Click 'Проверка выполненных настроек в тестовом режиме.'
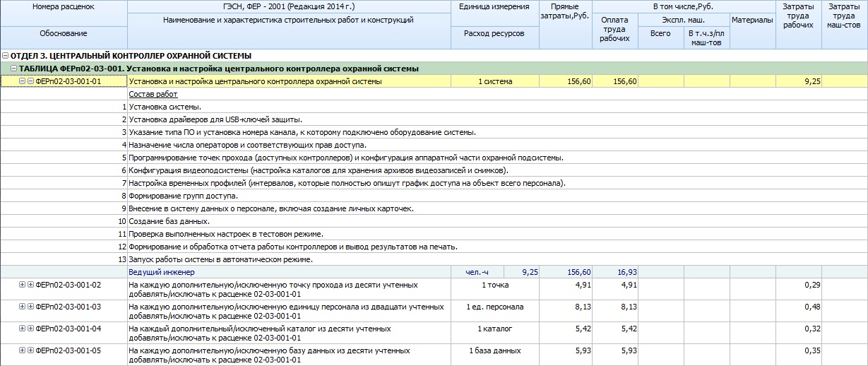This screenshot has width=868, height=366. click(x=226, y=234)
